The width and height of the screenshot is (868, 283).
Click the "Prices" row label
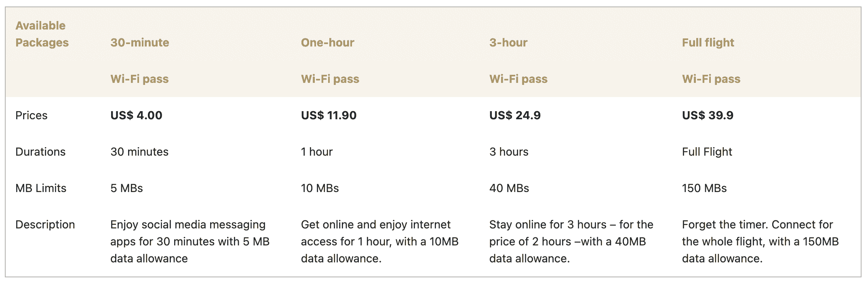point(32,115)
